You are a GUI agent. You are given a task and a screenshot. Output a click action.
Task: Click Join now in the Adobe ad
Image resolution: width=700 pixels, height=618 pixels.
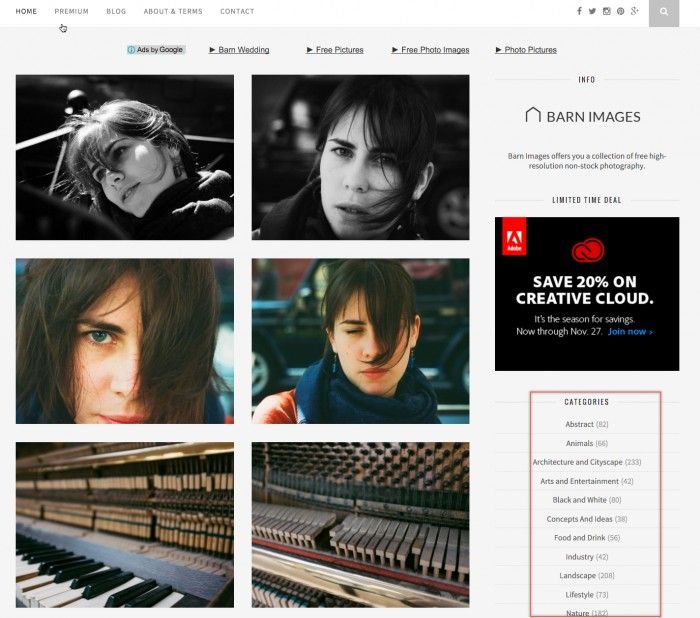coord(630,331)
